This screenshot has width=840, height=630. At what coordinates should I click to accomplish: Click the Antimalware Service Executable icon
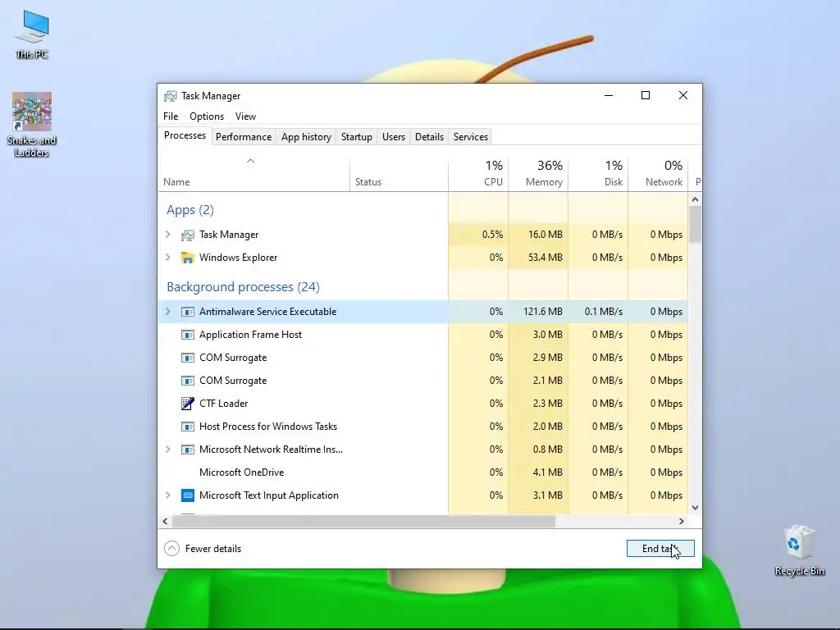coord(188,312)
